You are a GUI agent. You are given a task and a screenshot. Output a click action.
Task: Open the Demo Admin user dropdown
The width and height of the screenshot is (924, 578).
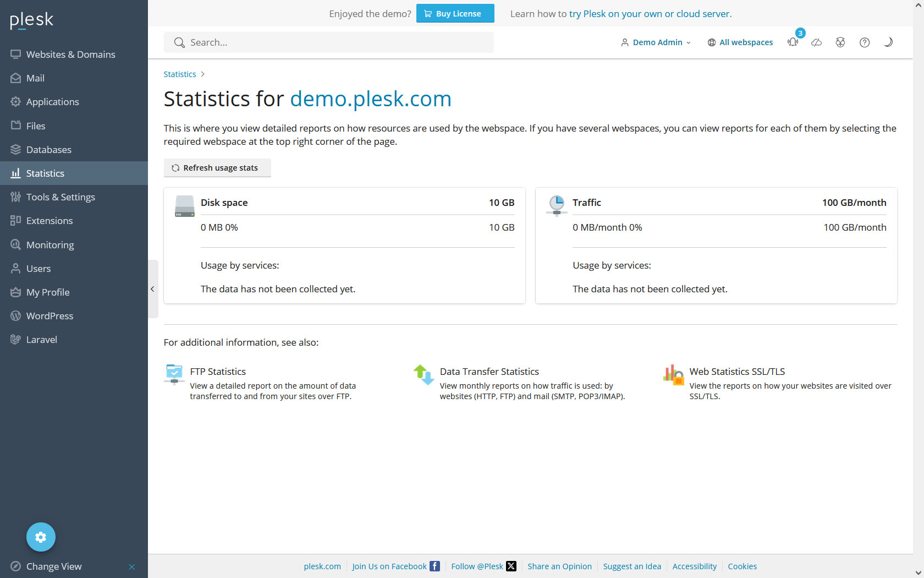[656, 42]
